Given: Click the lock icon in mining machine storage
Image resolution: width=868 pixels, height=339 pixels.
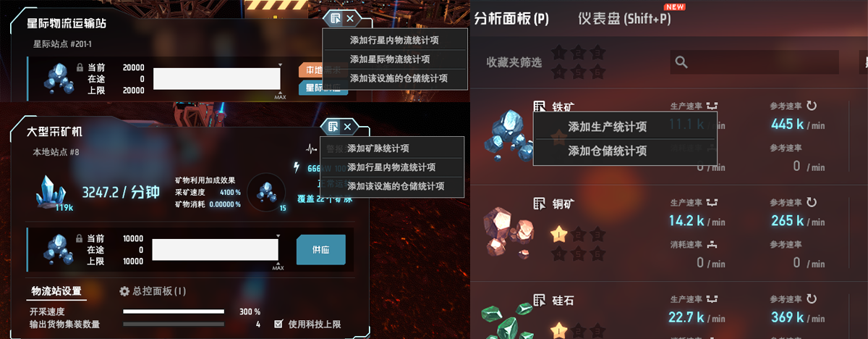Looking at the screenshot, I should pos(77,238).
